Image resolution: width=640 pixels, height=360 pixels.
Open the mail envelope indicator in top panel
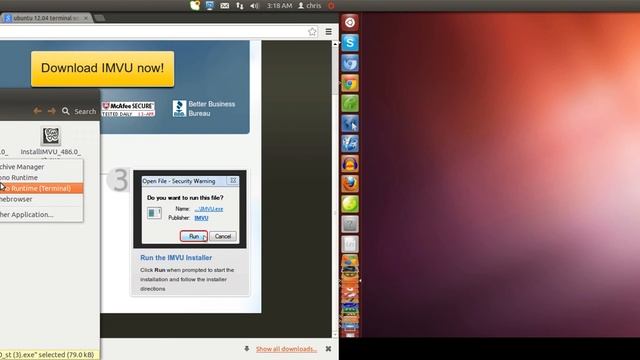tap(224, 6)
